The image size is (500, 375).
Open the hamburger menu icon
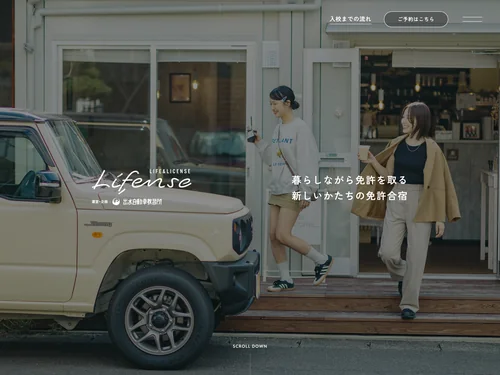[472, 19]
